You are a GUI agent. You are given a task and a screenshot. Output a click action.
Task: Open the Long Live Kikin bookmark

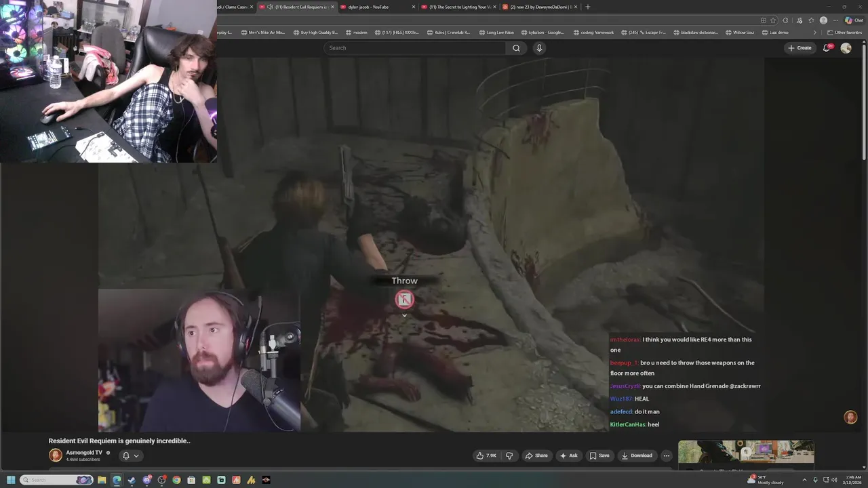tap(496, 33)
